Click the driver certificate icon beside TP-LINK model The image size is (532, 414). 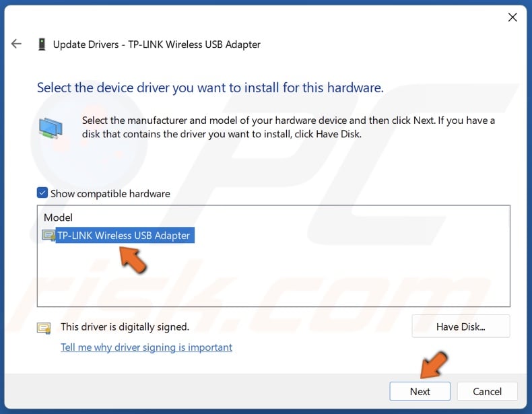pos(48,236)
